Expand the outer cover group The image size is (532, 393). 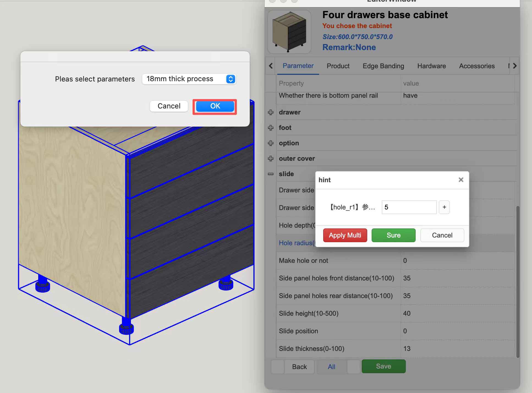point(271,159)
